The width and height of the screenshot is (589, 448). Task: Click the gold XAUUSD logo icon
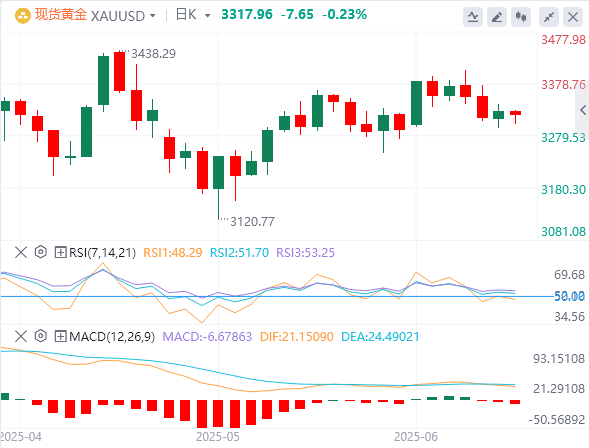click(23, 16)
